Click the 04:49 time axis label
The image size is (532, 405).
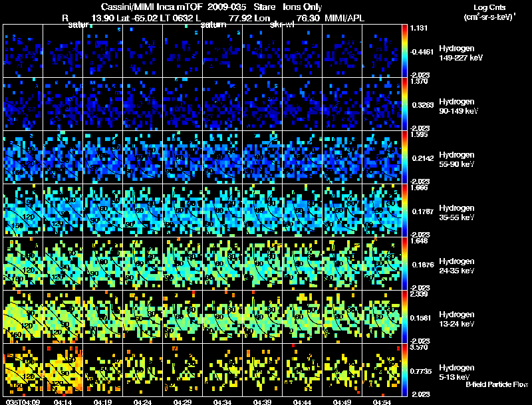(342, 402)
